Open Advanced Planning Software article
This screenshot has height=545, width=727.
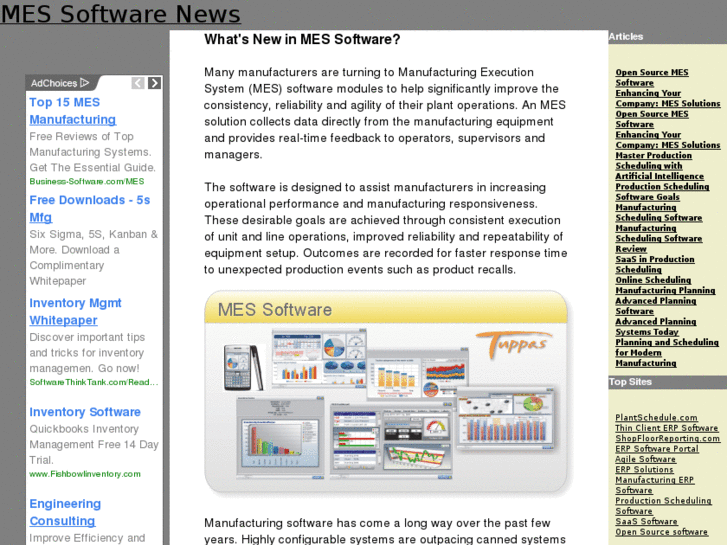(656, 306)
